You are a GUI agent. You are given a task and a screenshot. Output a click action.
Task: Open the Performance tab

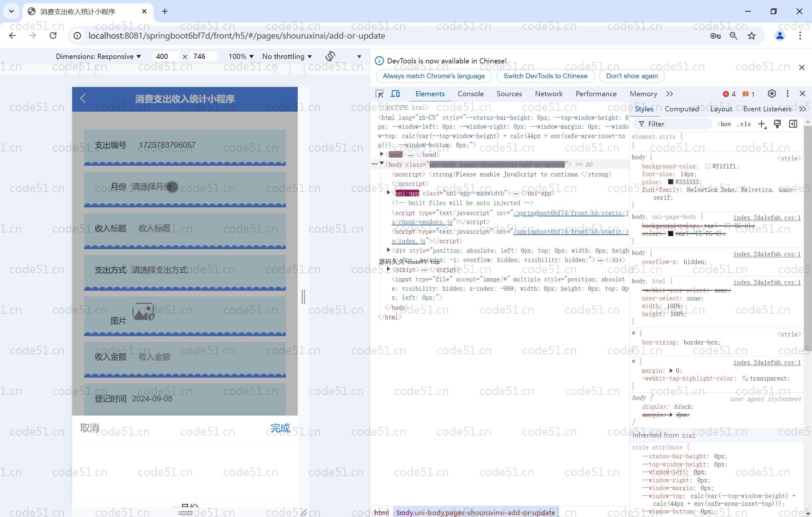(596, 94)
